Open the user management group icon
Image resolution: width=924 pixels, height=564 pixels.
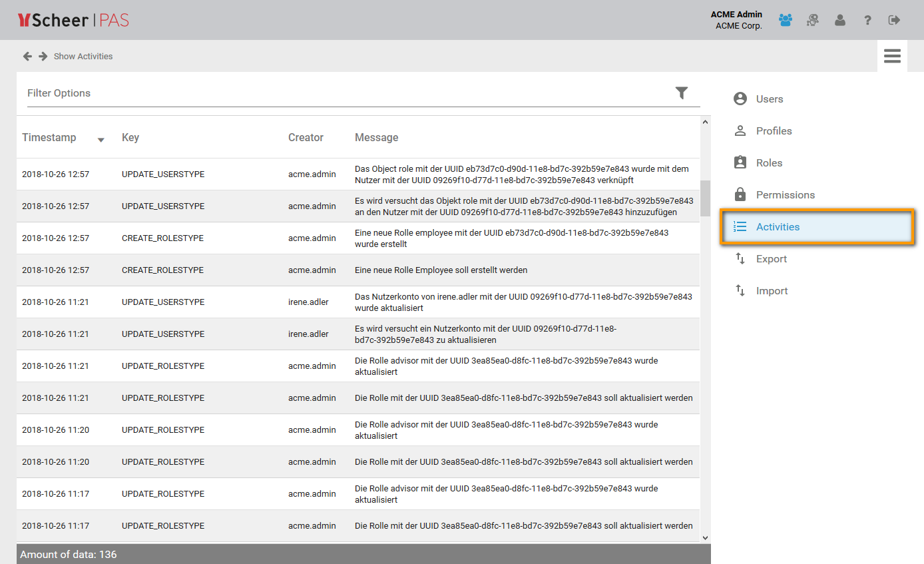pyautogui.click(x=785, y=20)
